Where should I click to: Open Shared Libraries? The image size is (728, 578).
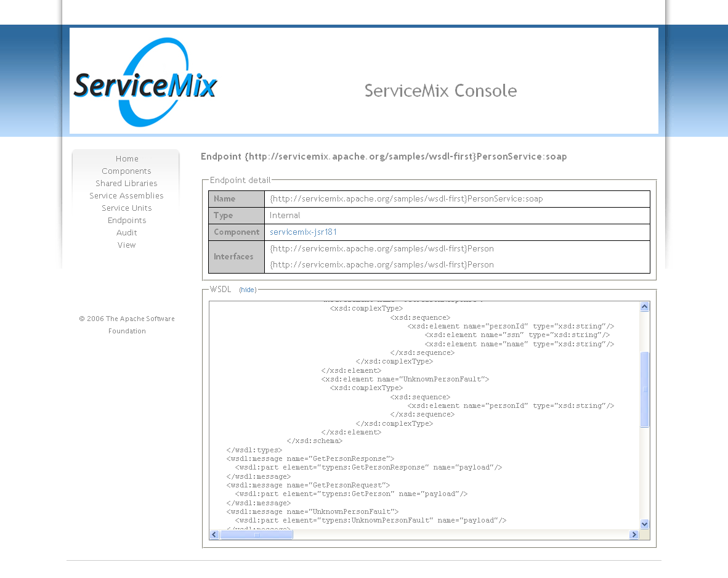126,184
